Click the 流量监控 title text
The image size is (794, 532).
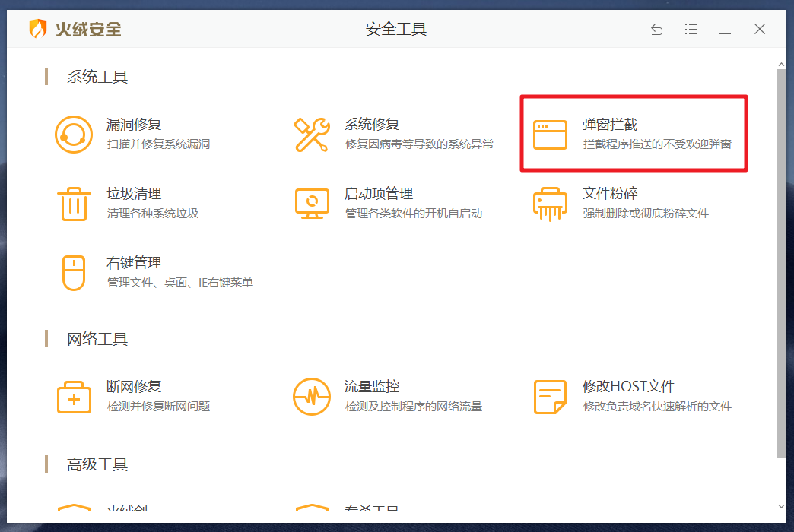coord(372,386)
